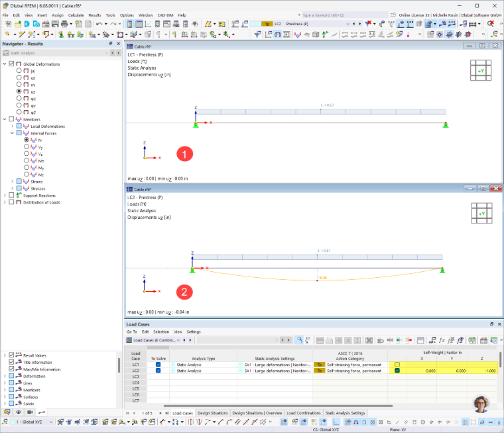Click the +Y view cube in LC1 window
Image resolution: width=504 pixels, height=433 pixels.
click(481, 70)
